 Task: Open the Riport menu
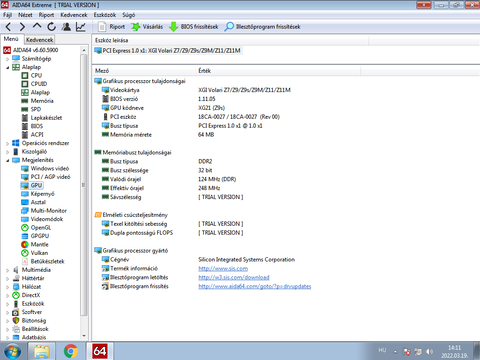46,15
